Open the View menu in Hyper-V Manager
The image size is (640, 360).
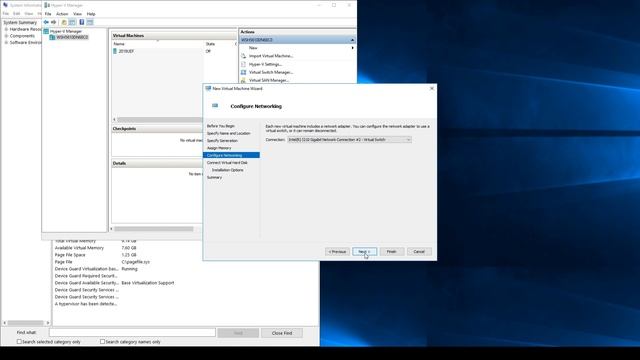(77, 14)
